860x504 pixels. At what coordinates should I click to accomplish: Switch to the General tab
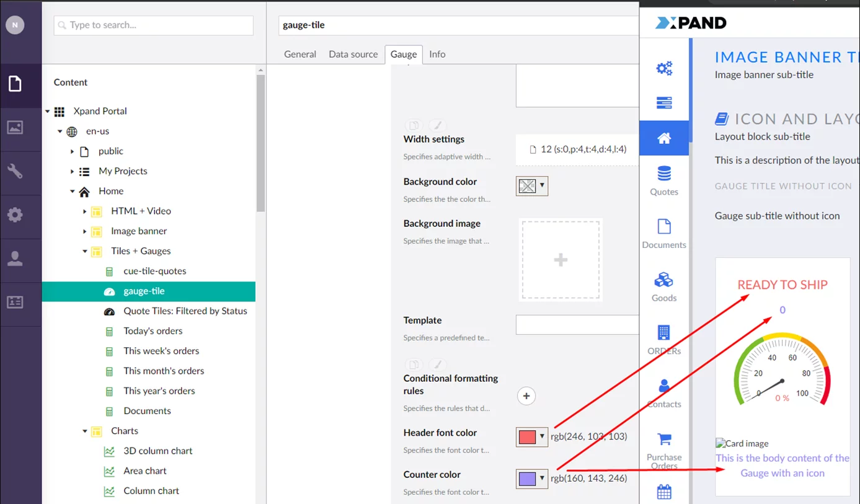coord(300,55)
